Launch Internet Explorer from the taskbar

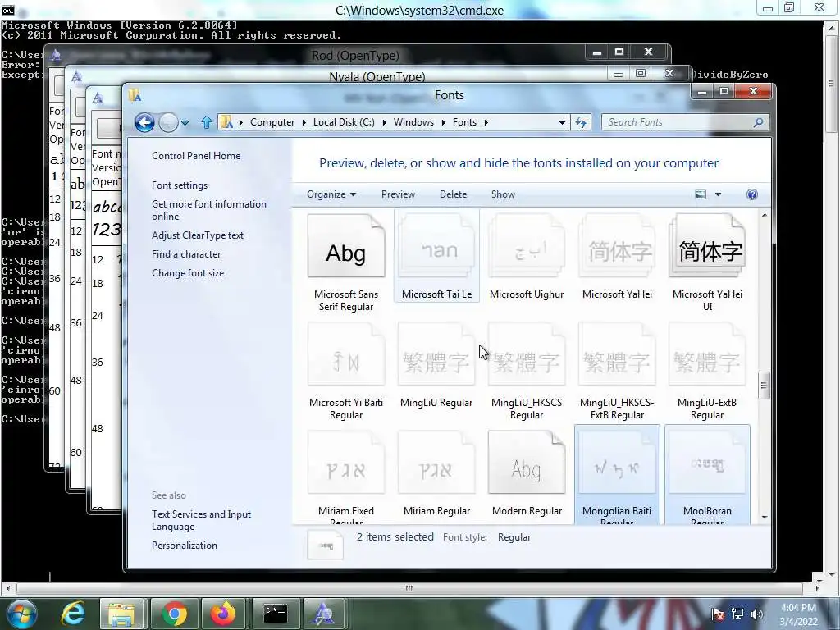[73, 614]
